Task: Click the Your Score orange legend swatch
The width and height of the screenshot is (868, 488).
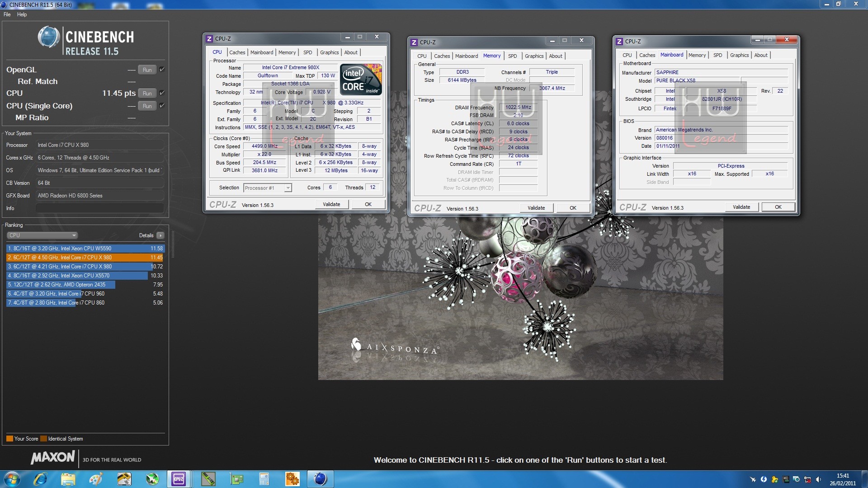Action: tap(9, 439)
